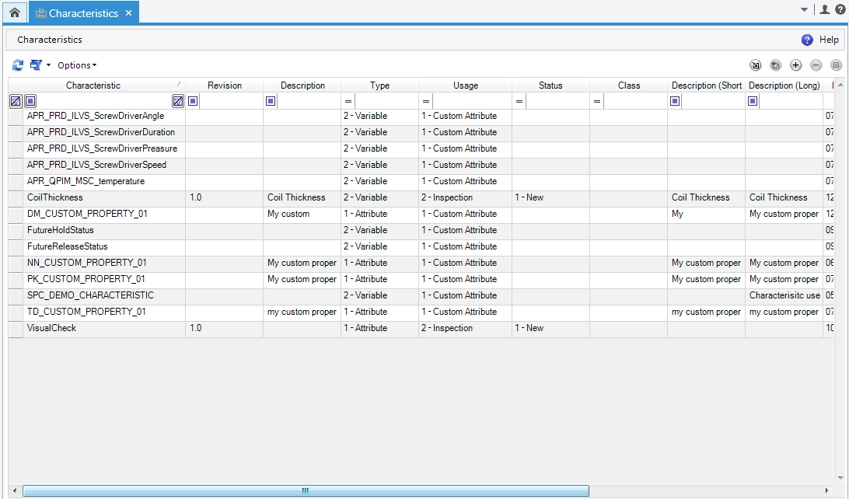Viewport: 849px width, 499px height.
Task: Toggle the Revision column filter operator
Action: click(x=193, y=101)
